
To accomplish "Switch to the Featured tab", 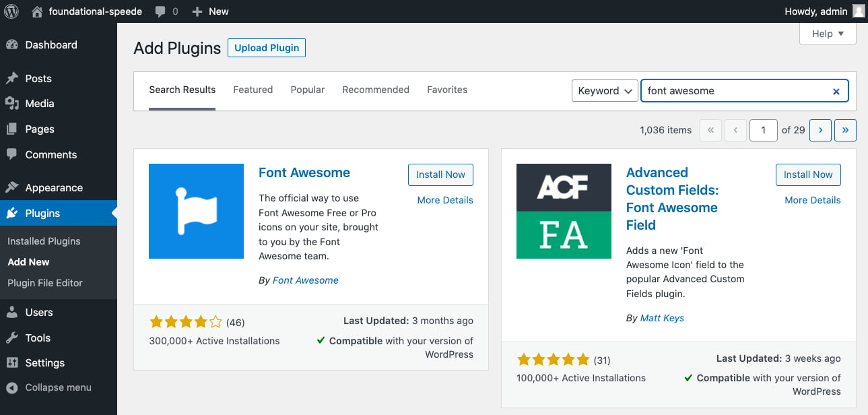I will [253, 90].
